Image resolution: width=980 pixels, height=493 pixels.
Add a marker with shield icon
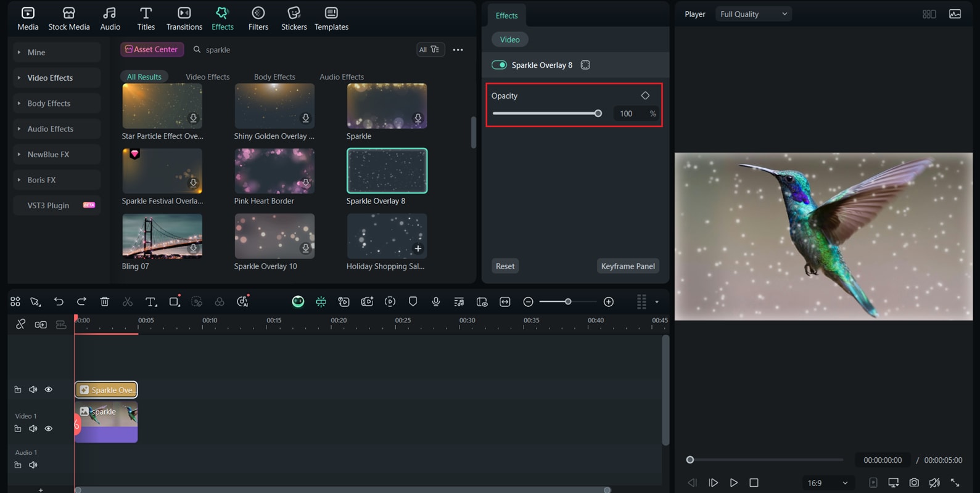[413, 301]
